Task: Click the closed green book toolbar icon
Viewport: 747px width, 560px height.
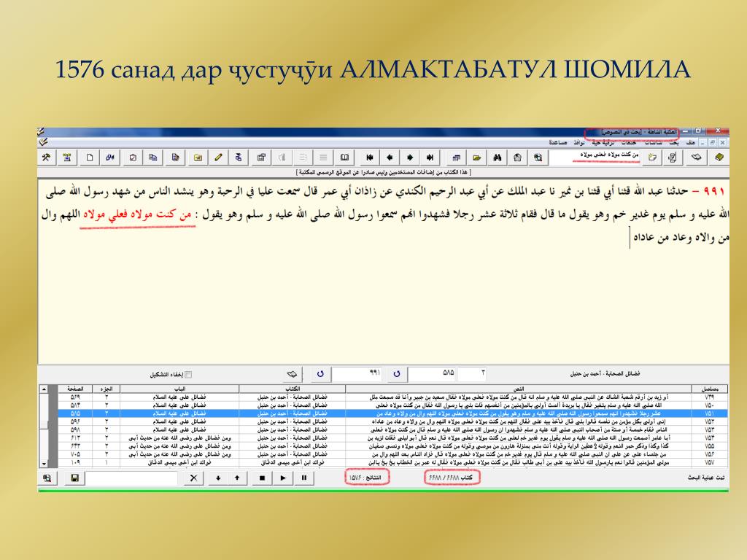Action: click(719, 157)
